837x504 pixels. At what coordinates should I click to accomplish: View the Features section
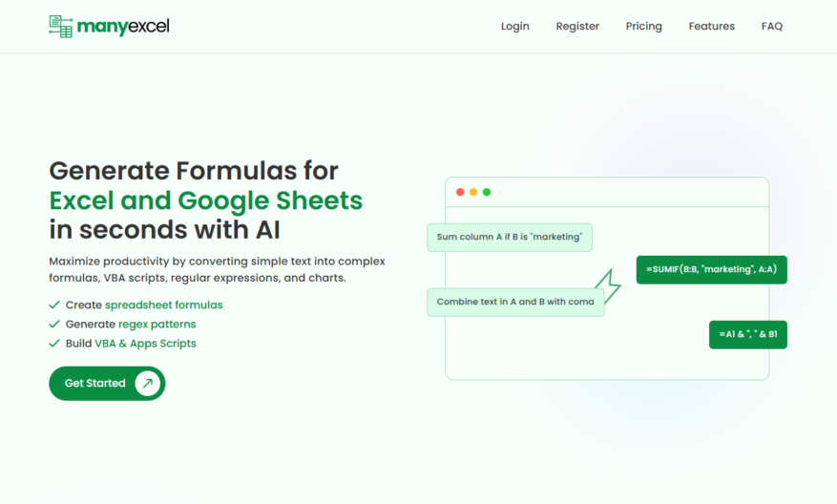click(x=712, y=26)
